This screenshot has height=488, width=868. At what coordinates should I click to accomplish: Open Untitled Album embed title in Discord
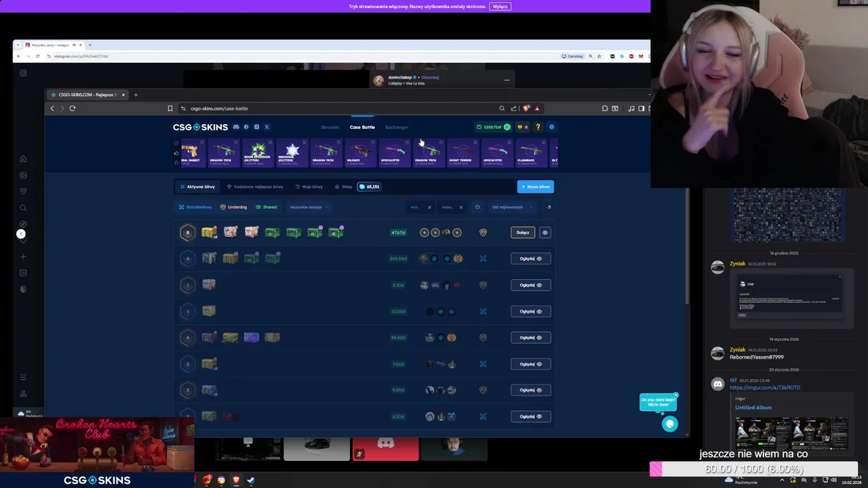point(753,407)
